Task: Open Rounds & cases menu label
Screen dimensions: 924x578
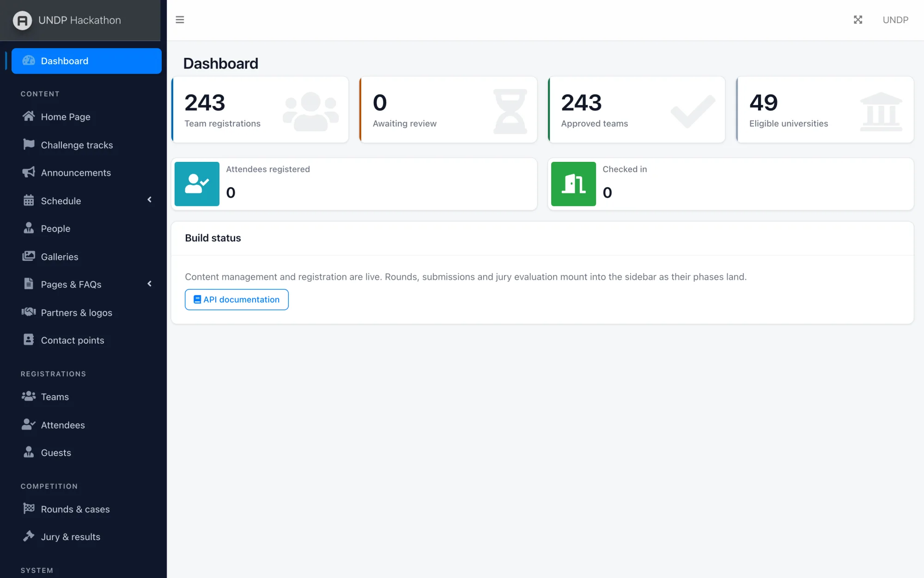Action: (x=75, y=510)
